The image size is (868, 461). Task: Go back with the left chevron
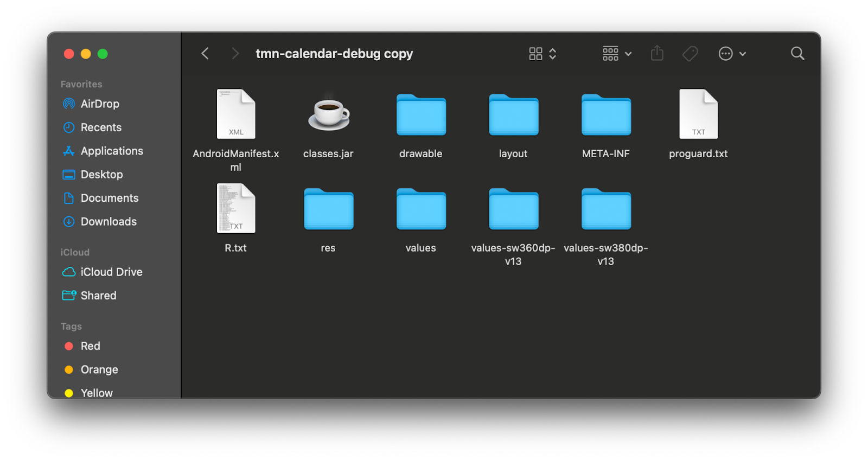[x=205, y=53]
